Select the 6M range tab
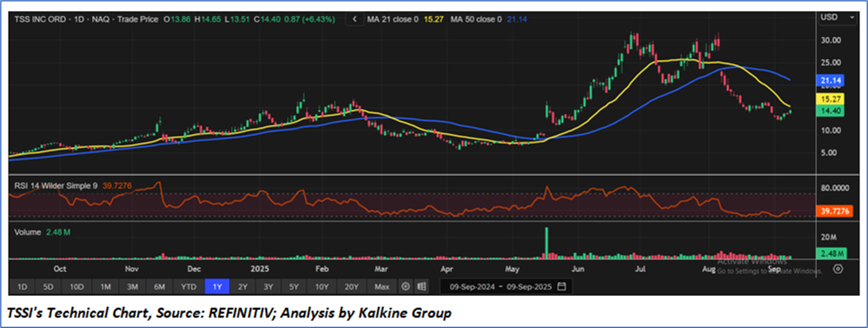The height and width of the screenshot is (328, 868). (x=160, y=286)
